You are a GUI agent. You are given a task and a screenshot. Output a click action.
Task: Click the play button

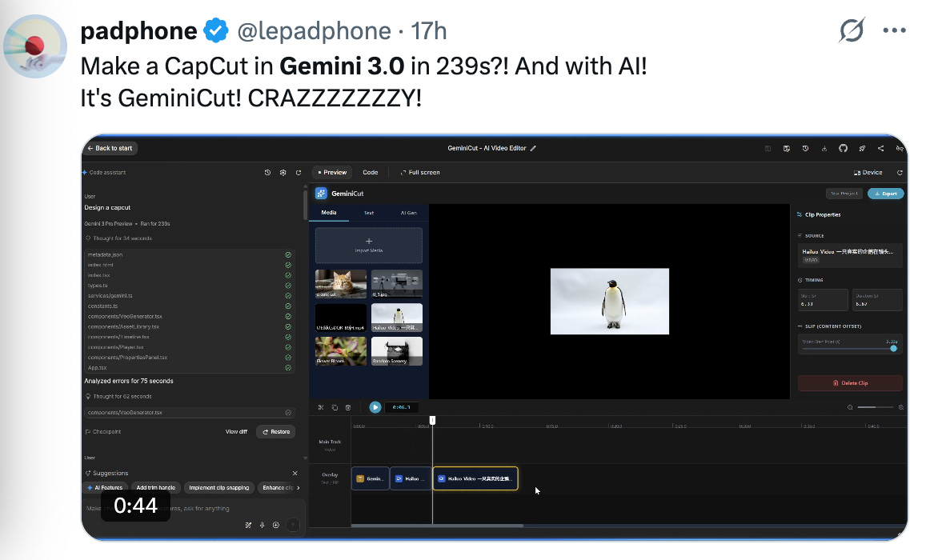[x=375, y=407]
